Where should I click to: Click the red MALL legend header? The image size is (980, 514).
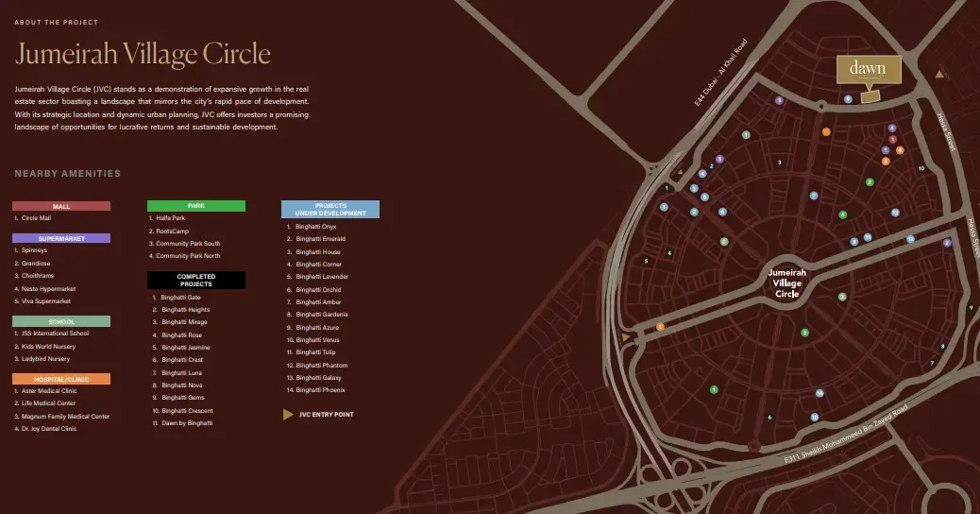[x=61, y=206]
